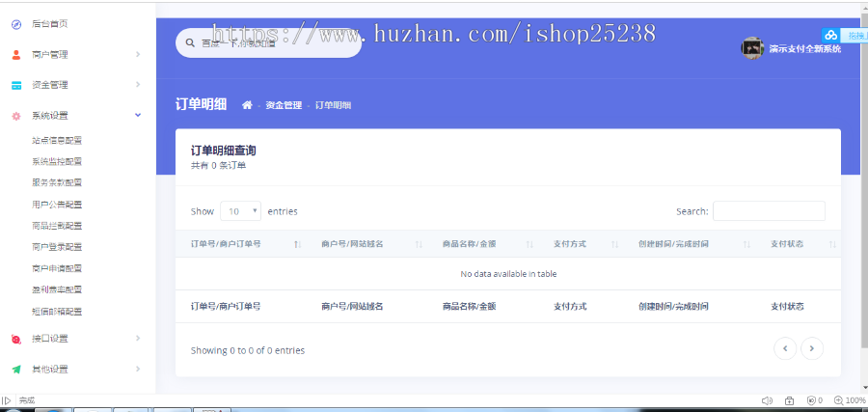Viewport: 868px width, 412px height.
Task: Click 订单明细 breadcrumb link
Action: point(334,105)
